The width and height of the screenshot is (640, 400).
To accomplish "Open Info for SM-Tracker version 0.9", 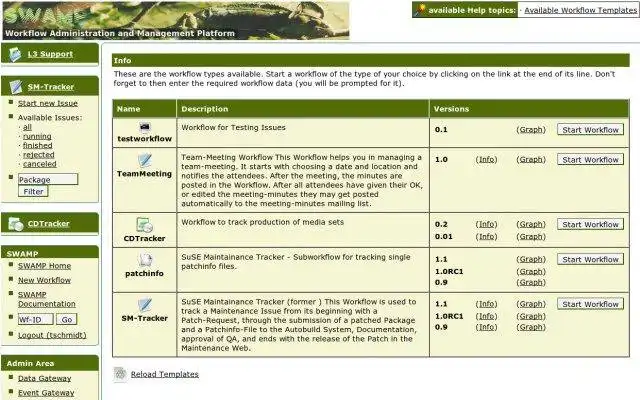I will click(x=487, y=327).
